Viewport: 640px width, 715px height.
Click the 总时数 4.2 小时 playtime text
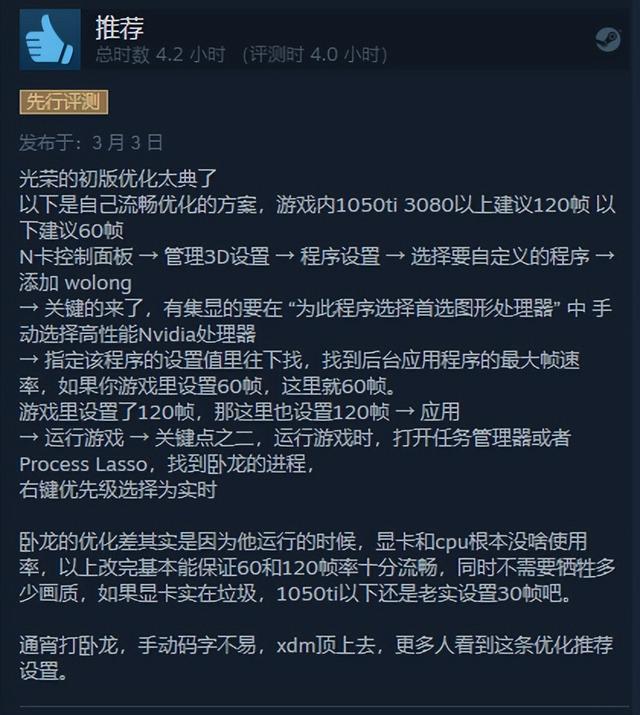pos(160,55)
